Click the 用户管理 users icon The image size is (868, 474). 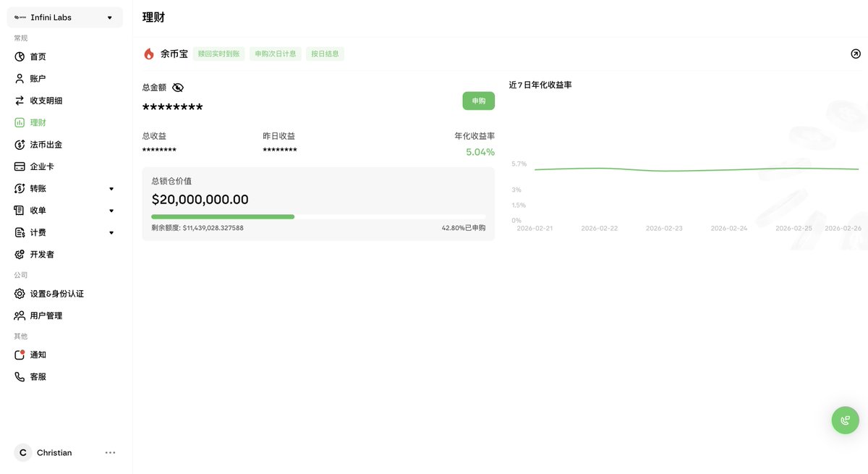(x=20, y=316)
